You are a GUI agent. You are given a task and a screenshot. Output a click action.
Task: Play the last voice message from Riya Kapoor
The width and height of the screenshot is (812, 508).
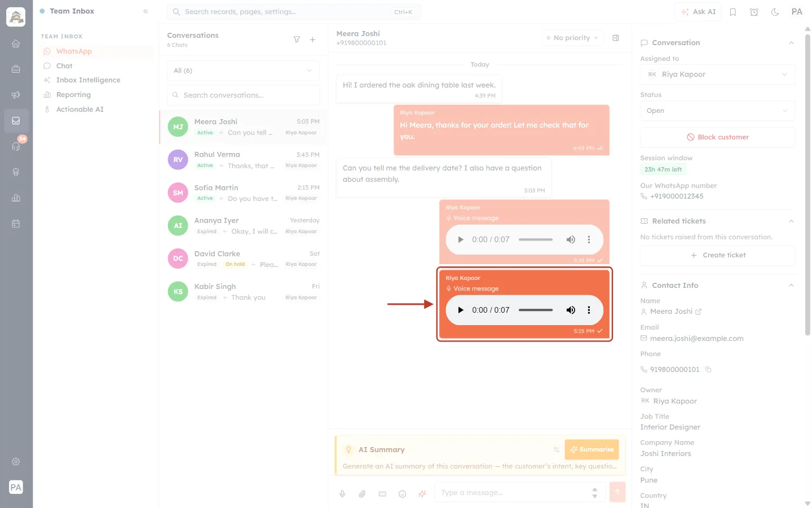click(461, 310)
